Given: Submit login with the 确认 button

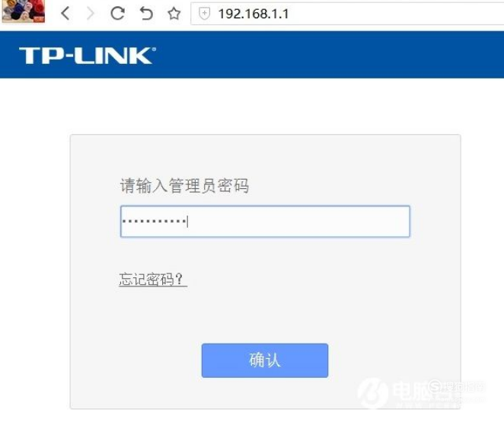Looking at the screenshot, I should point(265,360).
